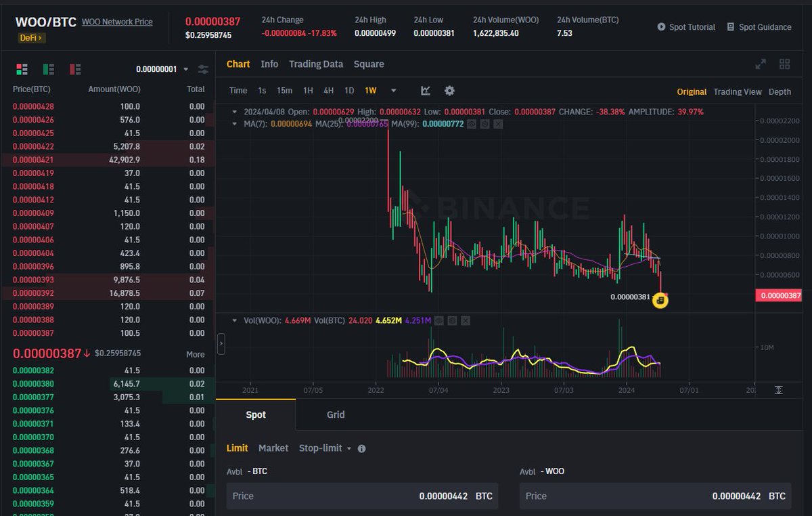The height and width of the screenshot is (516, 812).
Task: Click More under the order book price
Action: tap(196, 354)
